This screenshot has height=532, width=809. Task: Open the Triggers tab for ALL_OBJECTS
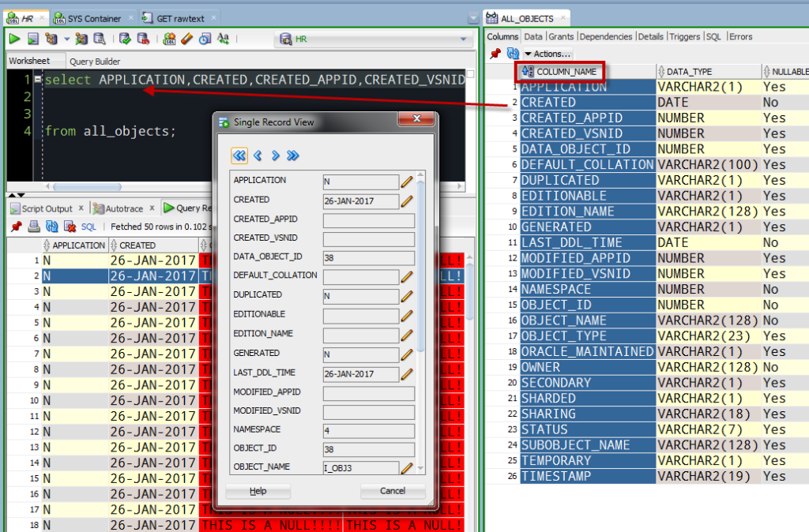tap(685, 36)
